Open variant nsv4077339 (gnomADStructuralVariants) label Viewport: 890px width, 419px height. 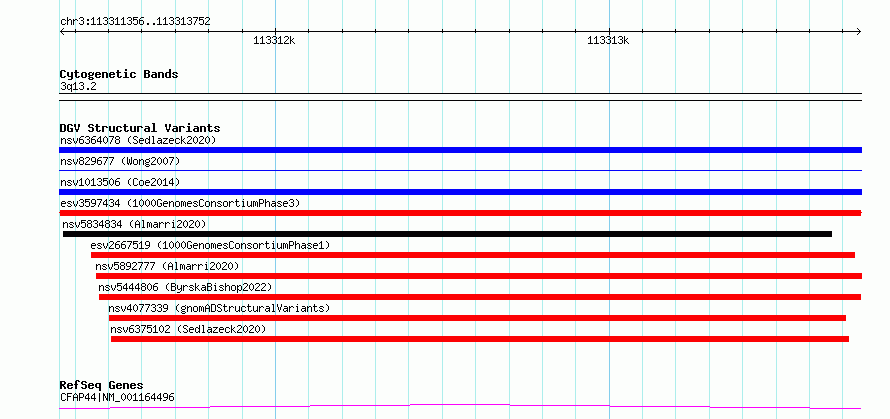tap(219, 308)
